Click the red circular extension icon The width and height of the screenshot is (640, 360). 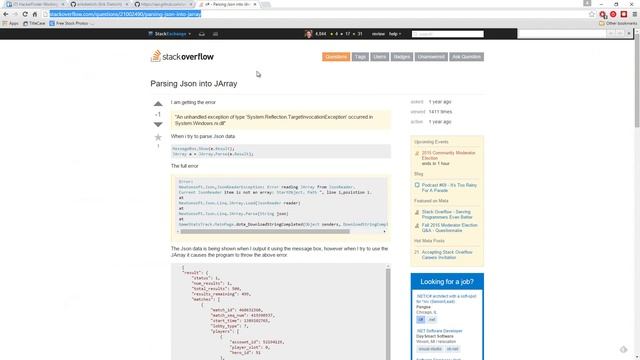tap(613, 14)
